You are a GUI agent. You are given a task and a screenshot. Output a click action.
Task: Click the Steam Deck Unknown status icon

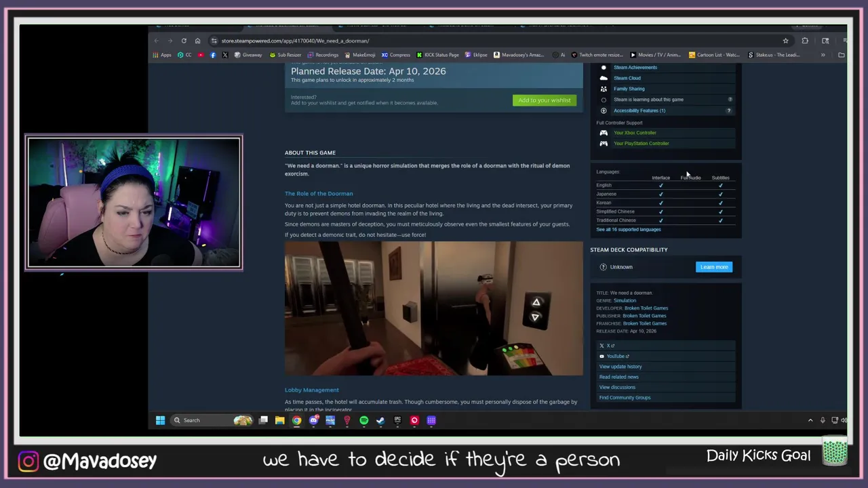(604, 267)
